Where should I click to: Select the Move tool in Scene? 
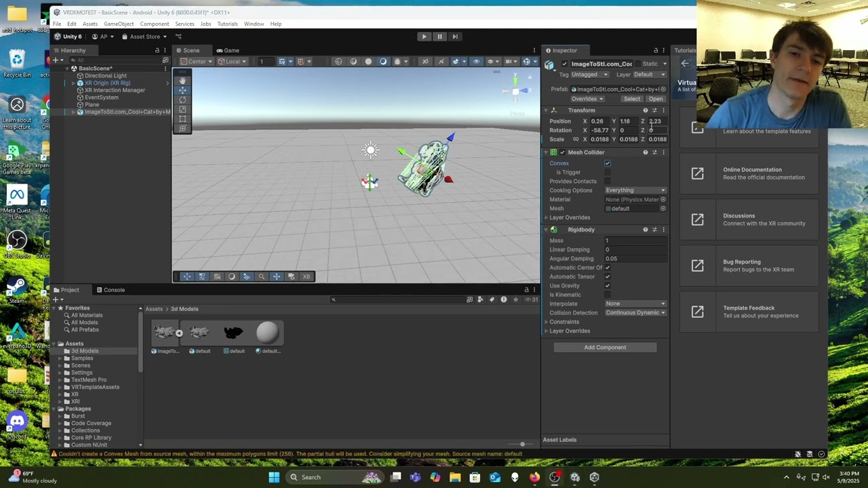[182, 90]
